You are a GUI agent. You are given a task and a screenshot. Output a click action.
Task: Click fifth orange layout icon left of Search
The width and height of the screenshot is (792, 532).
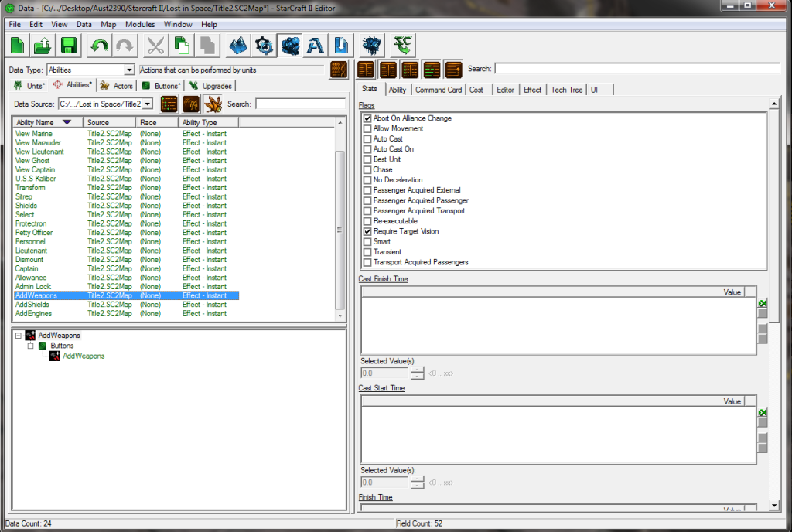[453, 70]
